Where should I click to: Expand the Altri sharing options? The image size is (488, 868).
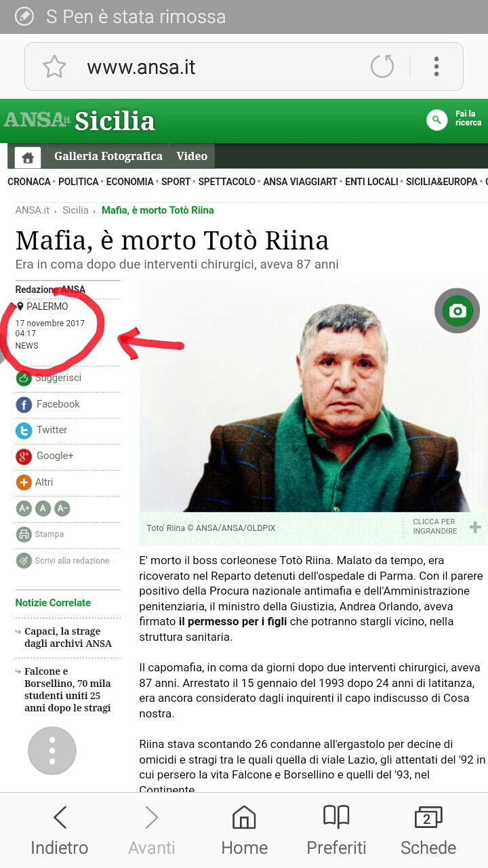(35, 482)
